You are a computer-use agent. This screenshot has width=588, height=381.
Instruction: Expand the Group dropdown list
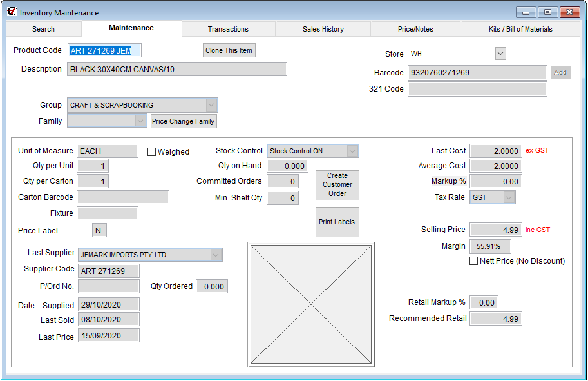(211, 105)
